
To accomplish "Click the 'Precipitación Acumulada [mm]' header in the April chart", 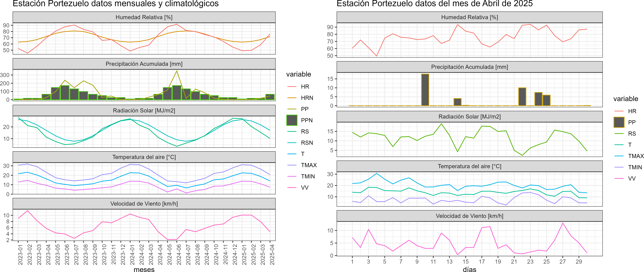I will click(469, 67).
